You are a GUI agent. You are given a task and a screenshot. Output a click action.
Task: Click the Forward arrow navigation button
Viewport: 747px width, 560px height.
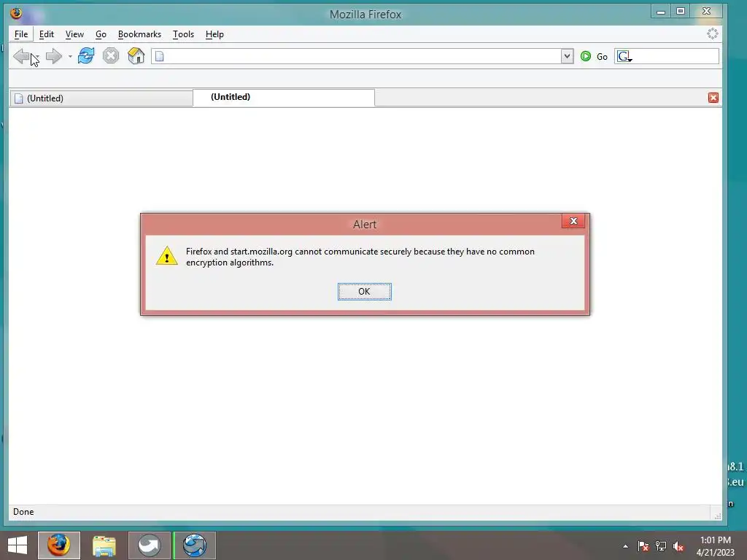coord(54,56)
